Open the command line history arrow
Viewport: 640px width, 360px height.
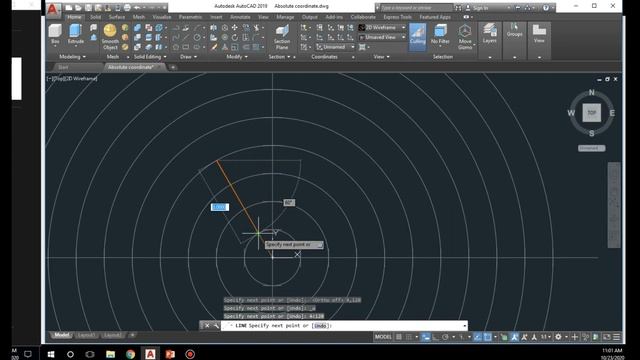pos(464,325)
